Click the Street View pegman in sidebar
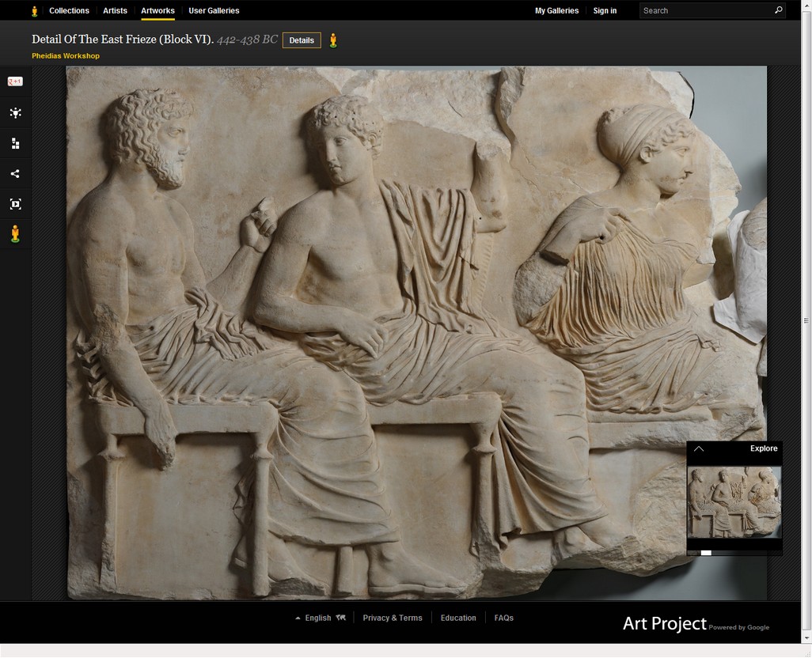 tap(16, 234)
